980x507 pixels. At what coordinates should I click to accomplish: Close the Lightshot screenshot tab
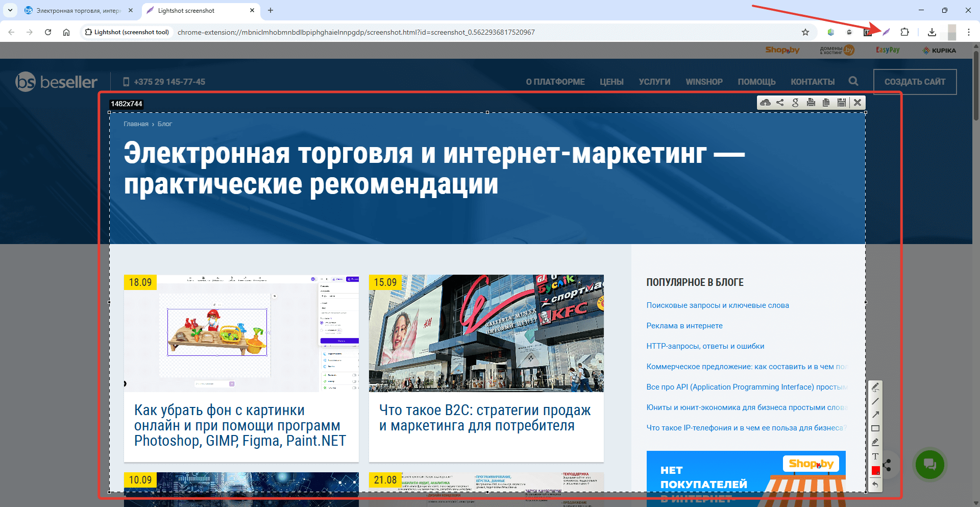(252, 10)
